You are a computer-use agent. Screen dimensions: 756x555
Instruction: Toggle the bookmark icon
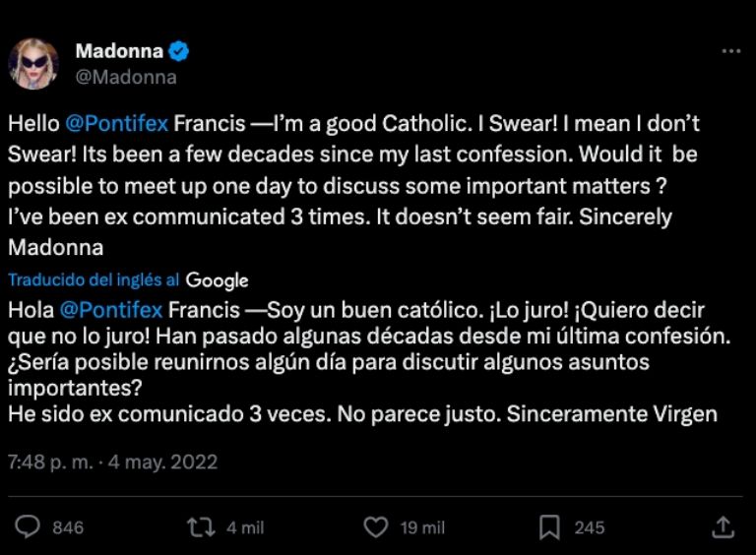pyautogui.click(x=549, y=527)
